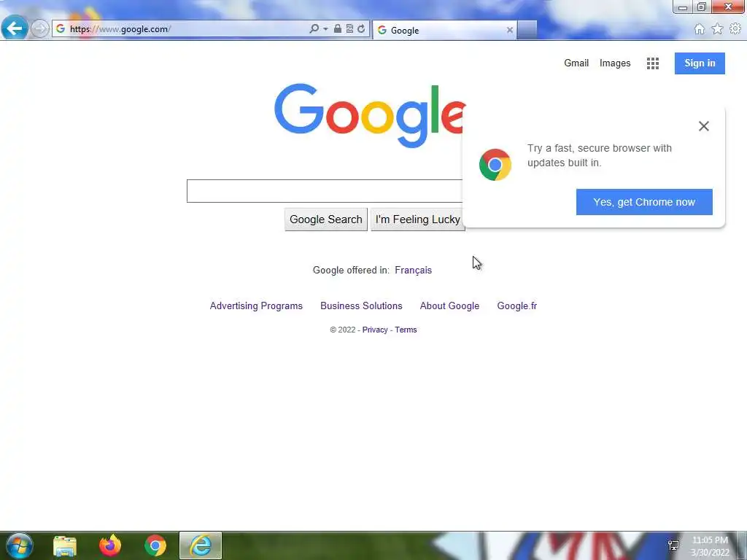Switch language to Français
Viewport: 747px width, 560px height.
(x=413, y=270)
